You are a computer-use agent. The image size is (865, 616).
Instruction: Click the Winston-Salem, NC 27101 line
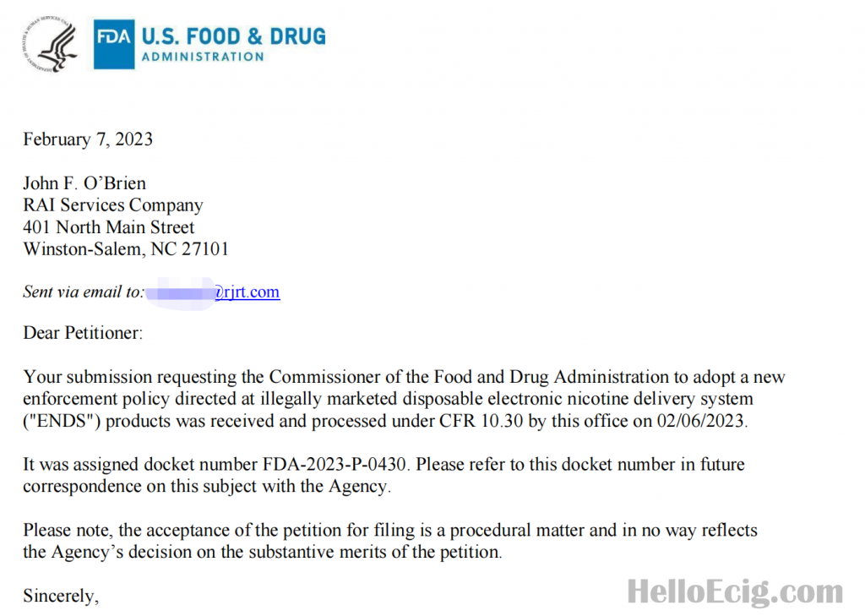click(x=126, y=249)
